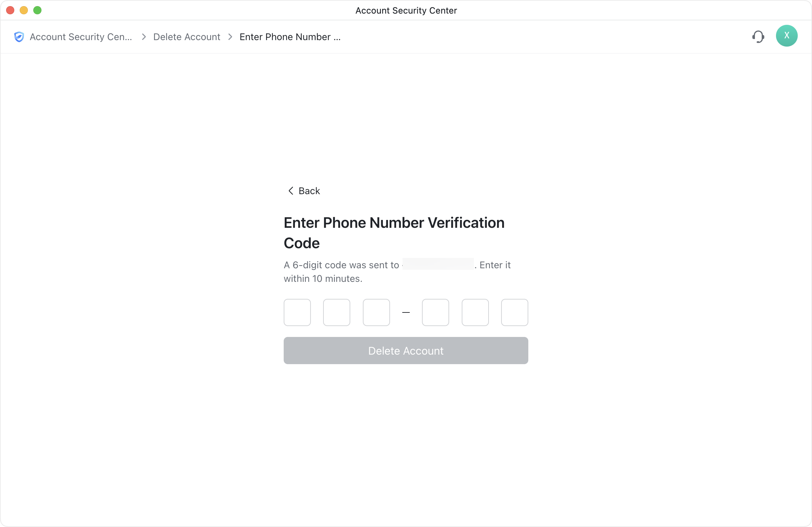The height and width of the screenshot is (527, 812).
Task: Select Enter Phone Number breadcrumb item
Action: (x=290, y=37)
